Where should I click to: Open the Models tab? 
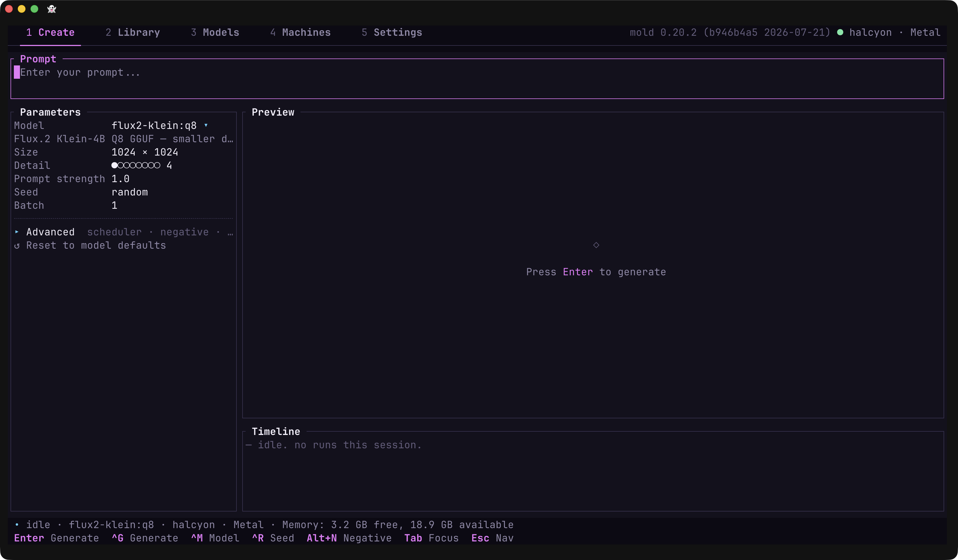click(x=215, y=32)
